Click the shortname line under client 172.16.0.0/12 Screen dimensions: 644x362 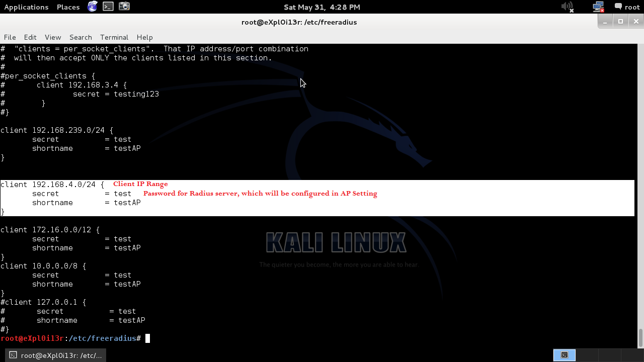87,248
